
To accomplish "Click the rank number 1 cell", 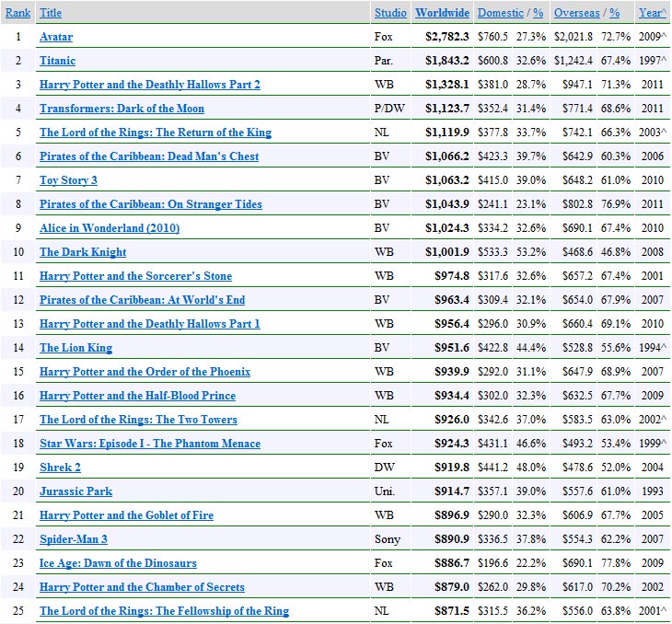I will (18, 37).
